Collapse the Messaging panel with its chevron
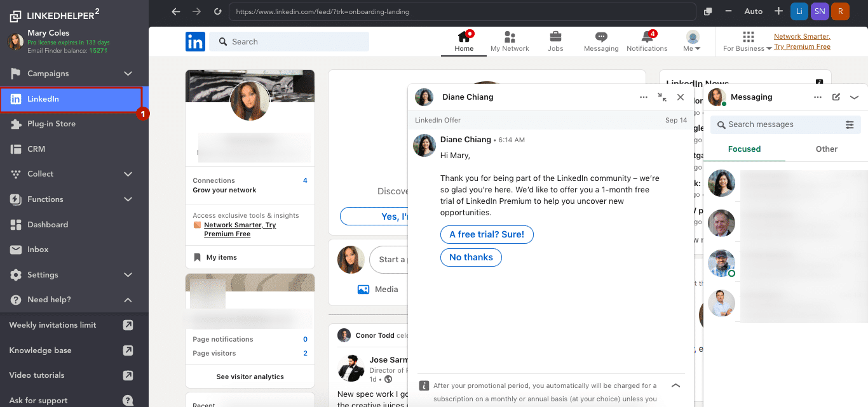The height and width of the screenshot is (407, 868). click(x=855, y=97)
